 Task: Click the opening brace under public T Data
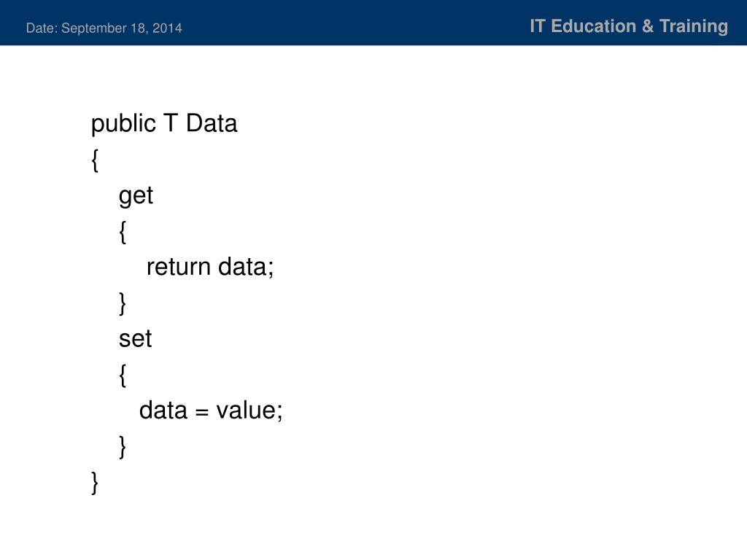click(95, 160)
